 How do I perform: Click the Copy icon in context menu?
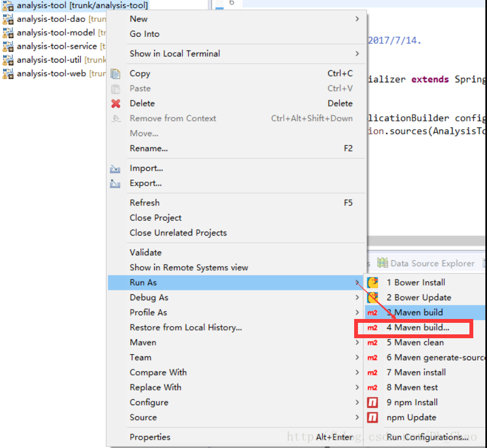coord(115,74)
